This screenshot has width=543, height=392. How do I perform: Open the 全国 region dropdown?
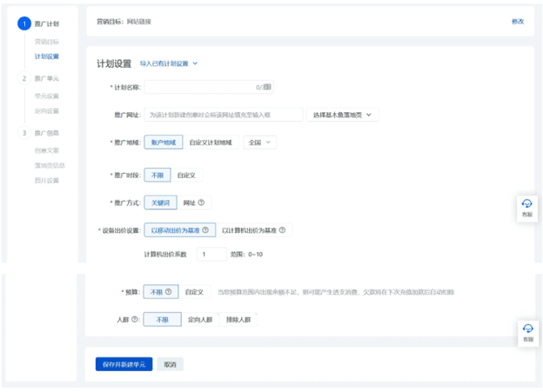click(x=259, y=143)
